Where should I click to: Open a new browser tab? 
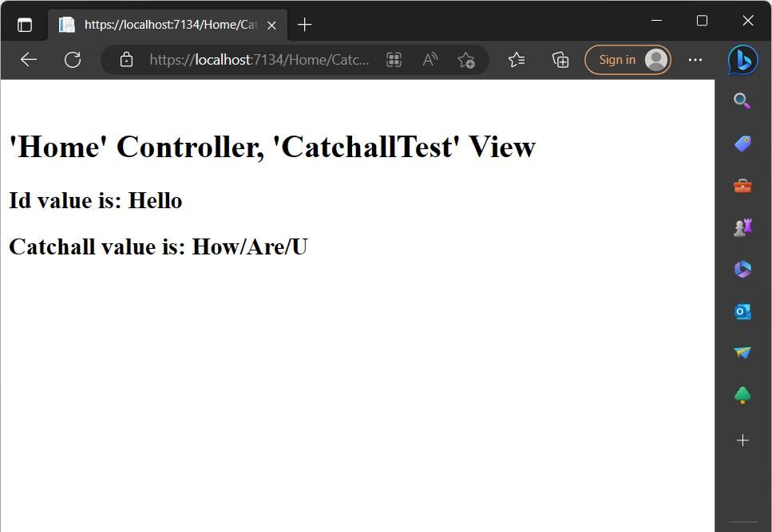point(304,25)
